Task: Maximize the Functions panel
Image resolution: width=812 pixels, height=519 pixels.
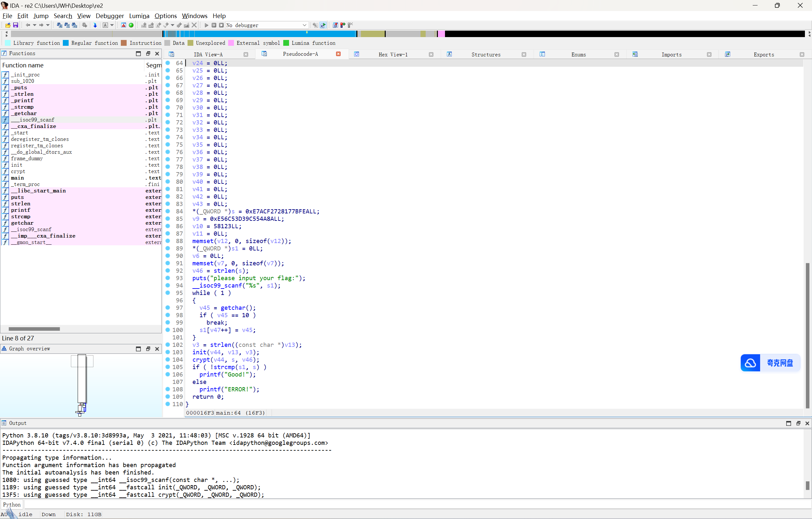Action: [x=138, y=54]
